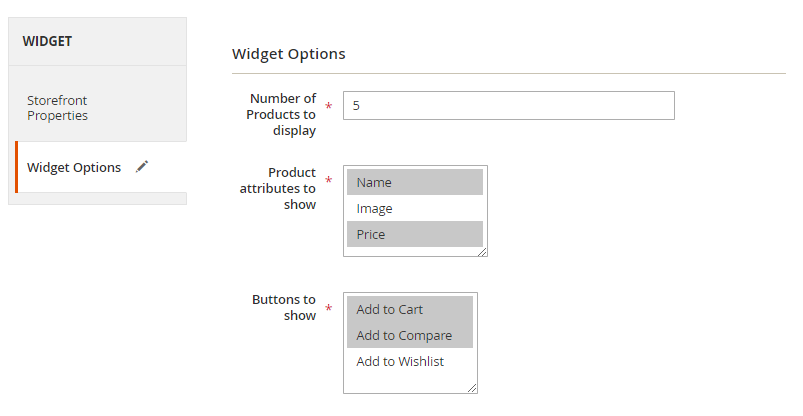Click the required asterisk beside Product attributes
The height and width of the screenshot is (416, 803).
click(329, 181)
